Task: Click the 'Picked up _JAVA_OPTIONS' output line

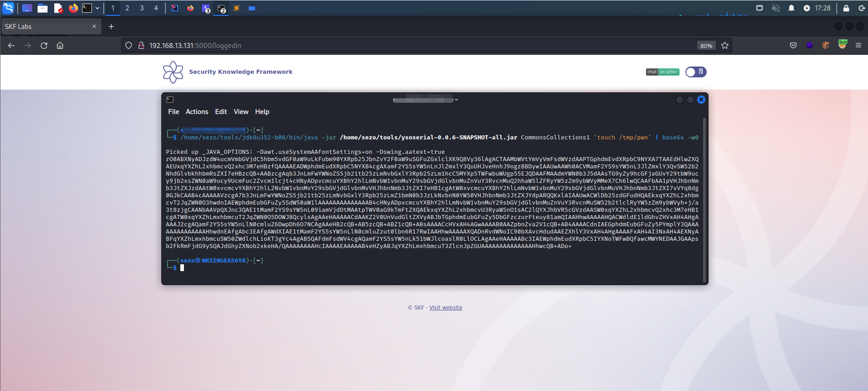Action: point(305,152)
